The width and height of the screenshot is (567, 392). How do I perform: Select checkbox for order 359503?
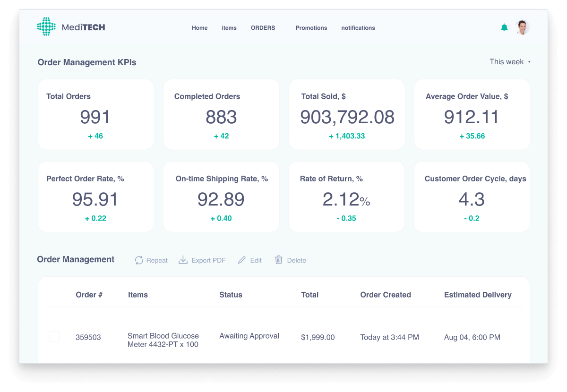[x=54, y=336]
